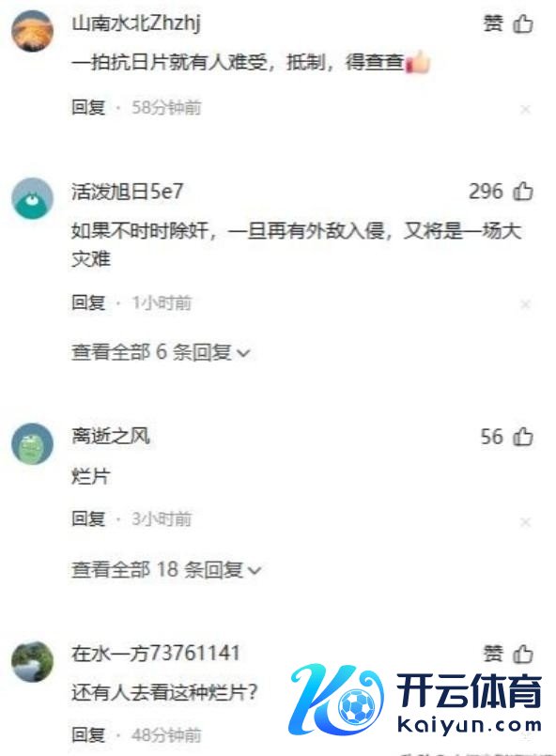The height and width of the screenshot is (756, 556).
Task: Click the chevron beside 18 条回复
Action: [x=255, y=571]
